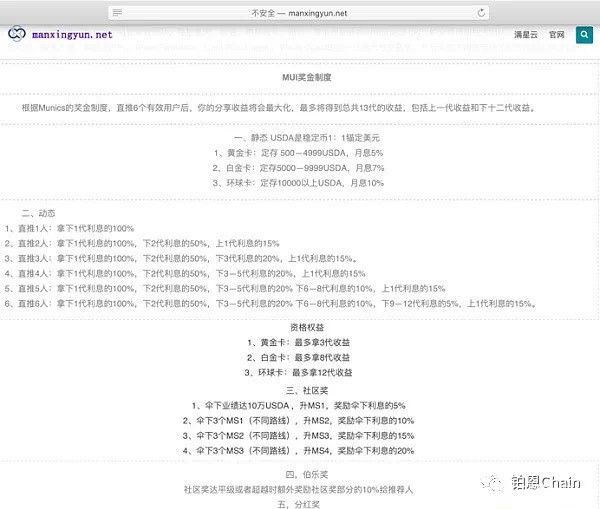The image size is (600, 509).
Task: Click the 升MS2 奖励伞下利息的10% line
Action: coord(298,421)
